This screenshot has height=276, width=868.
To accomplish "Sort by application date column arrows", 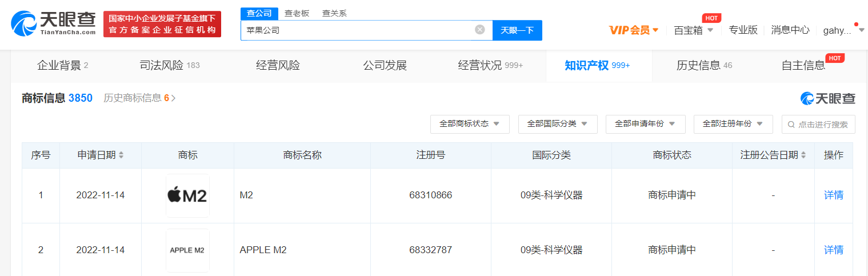I will coord(121,155).
